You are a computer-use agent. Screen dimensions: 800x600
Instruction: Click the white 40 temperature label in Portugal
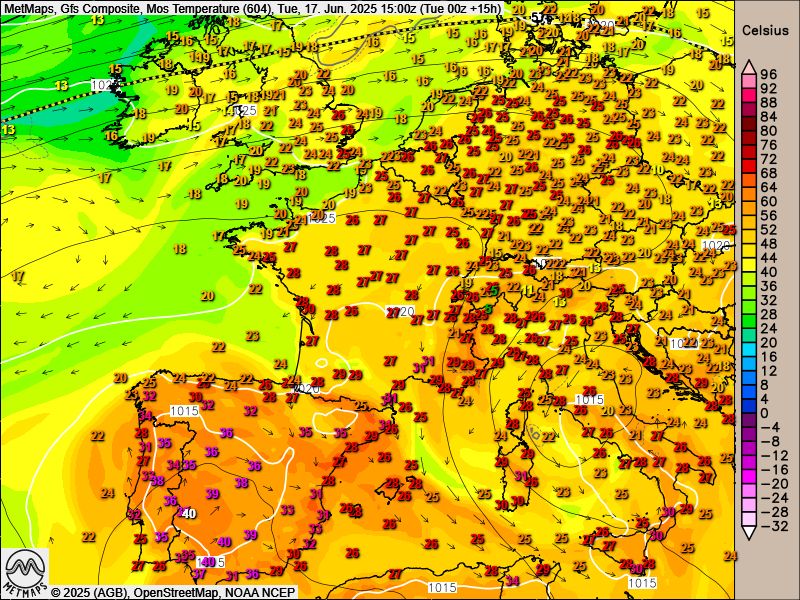(x=189, y=513)
